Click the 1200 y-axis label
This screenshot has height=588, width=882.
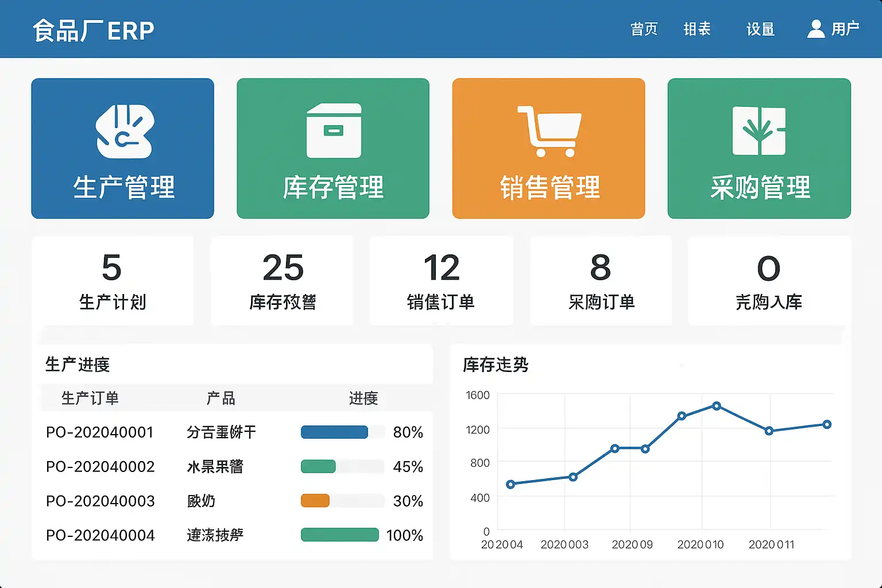point(478,430)
